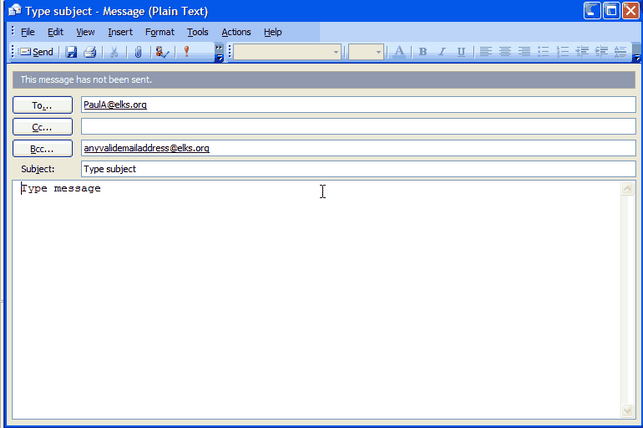643x428 pixels.
Task: Open the font name dropdown
Action: pos(338,52)
